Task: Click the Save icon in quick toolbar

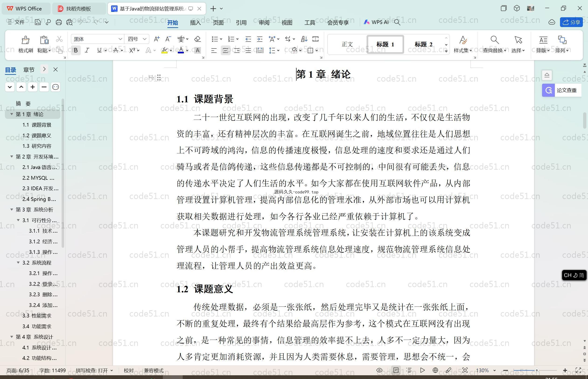Action: (38, 22)
